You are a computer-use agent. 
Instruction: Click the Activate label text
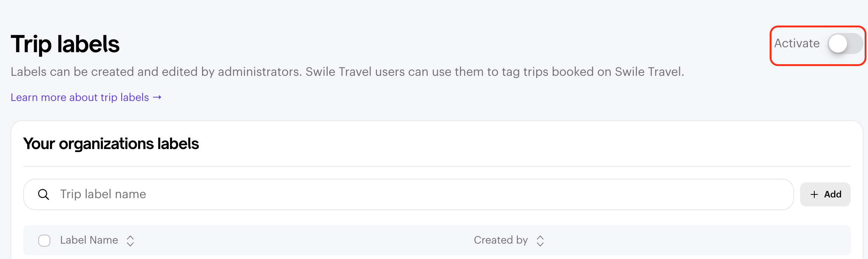pyautogui.click(x=797, y=44)
